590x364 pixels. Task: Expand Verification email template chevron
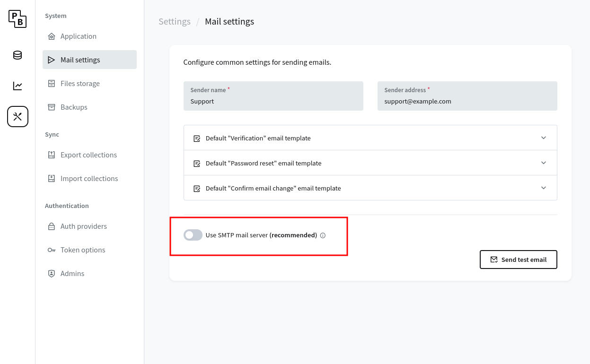(x=543, y=138)
